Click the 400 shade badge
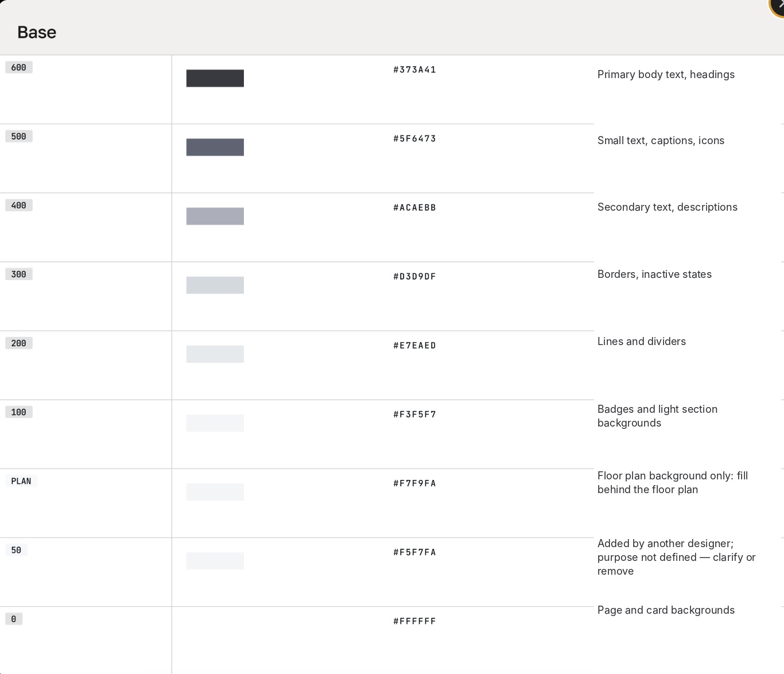Viewport: 784px width, 674px height. [19, 205]
